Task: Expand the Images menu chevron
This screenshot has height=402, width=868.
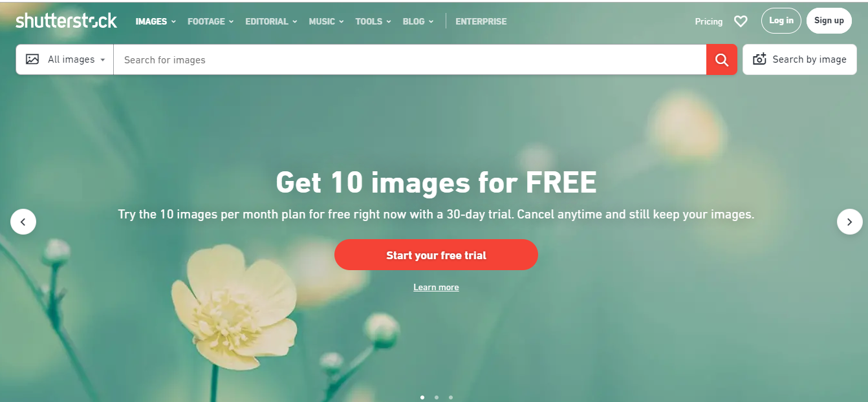Action: (x=173, y=21)
